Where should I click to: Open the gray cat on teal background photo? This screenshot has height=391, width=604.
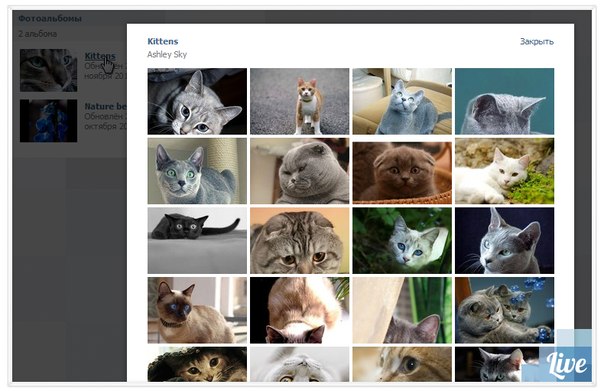pyautogui.click(x=505, y=101)
